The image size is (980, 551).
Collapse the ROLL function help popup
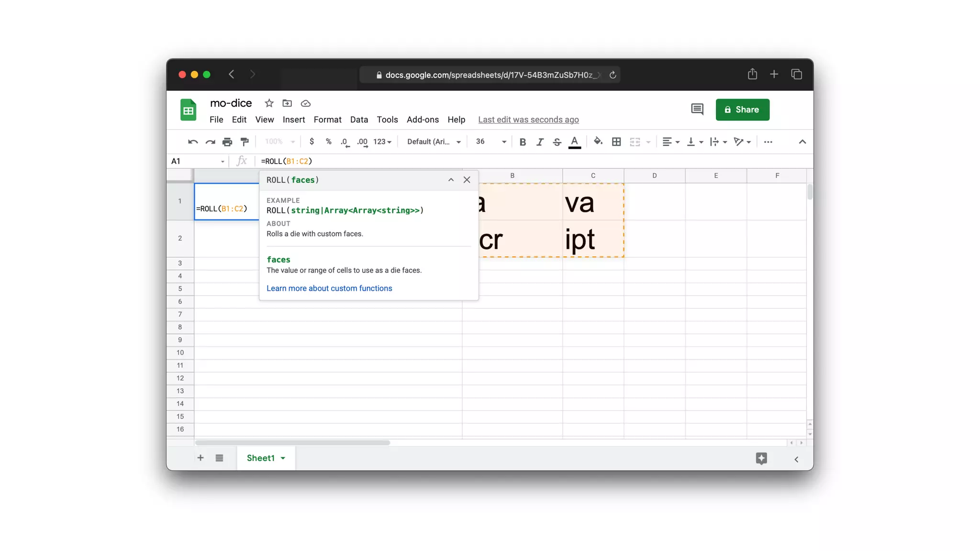click(x=451, y=180)
